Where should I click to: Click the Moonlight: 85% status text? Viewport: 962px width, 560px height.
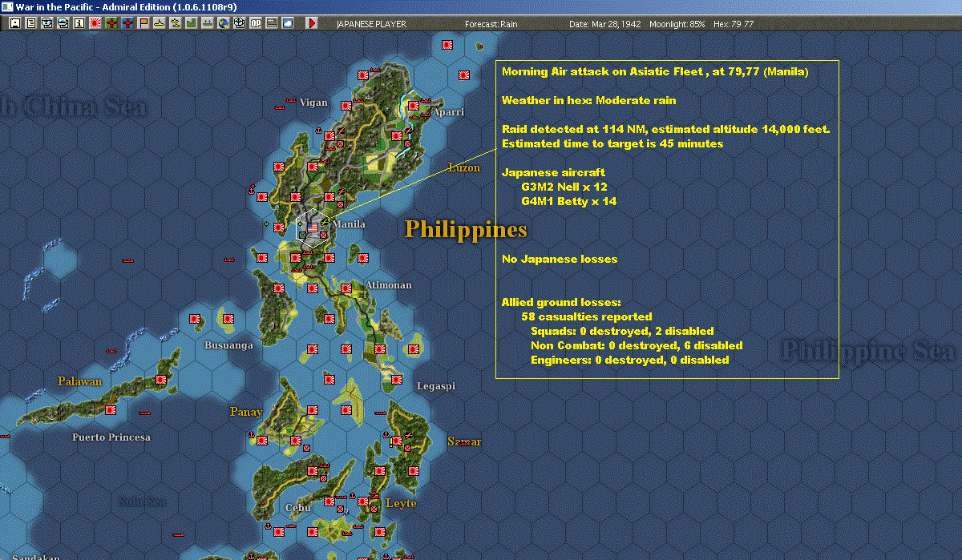coord(677,24)
